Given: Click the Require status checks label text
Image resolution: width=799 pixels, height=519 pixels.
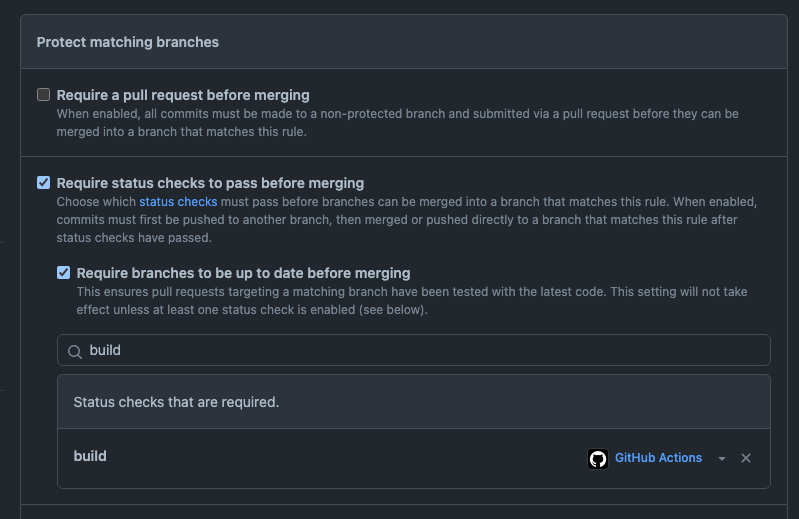Looking at the screenshot, I should click(210, 183).
